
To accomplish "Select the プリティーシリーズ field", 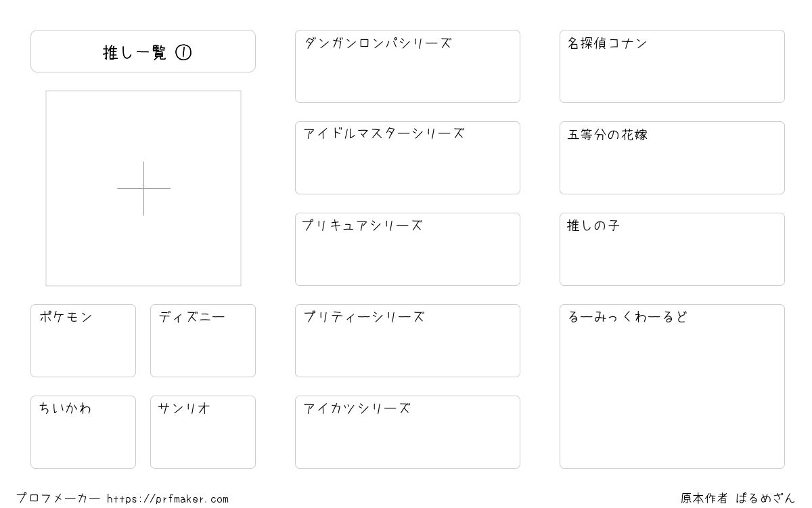I will (x=407, y=341).
